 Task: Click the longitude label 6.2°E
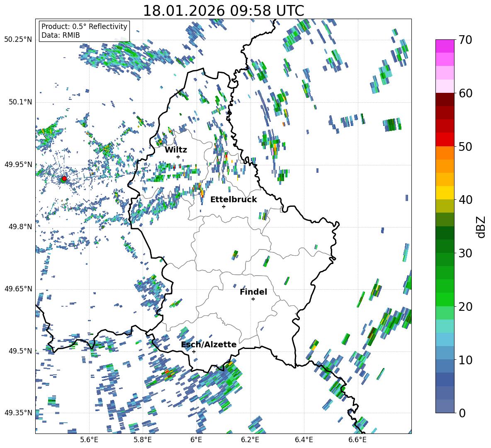tap(250, 440)
